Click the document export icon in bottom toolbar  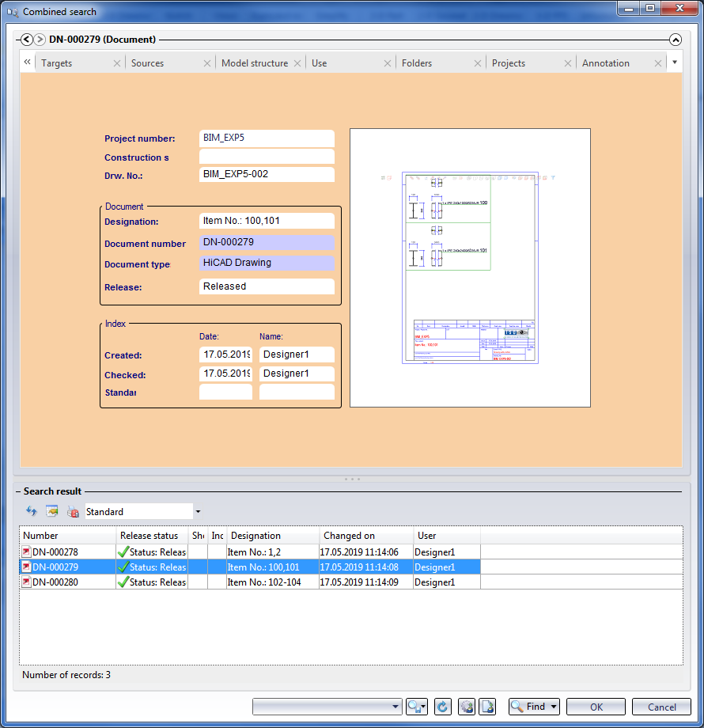tap(488, 707)
